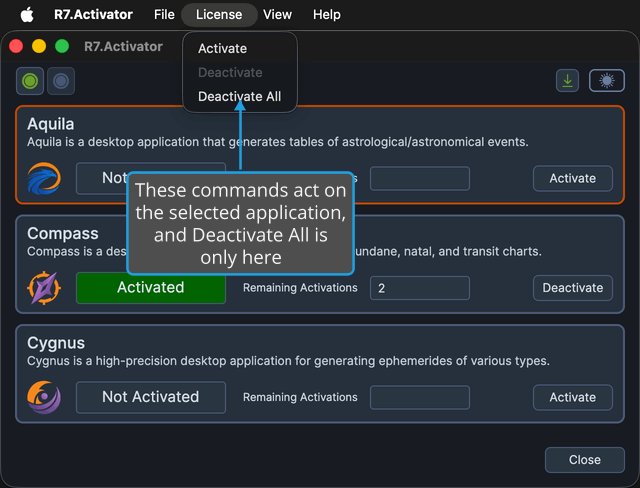Click the Activate button for Cygnus
This screenshot has height=488, width=640.
(573, 397)
